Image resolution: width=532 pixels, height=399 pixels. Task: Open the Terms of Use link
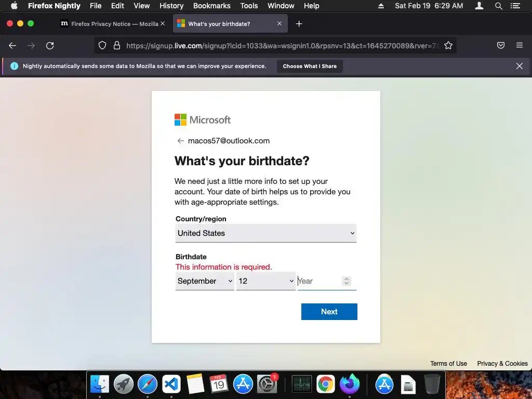pos(448,363)
